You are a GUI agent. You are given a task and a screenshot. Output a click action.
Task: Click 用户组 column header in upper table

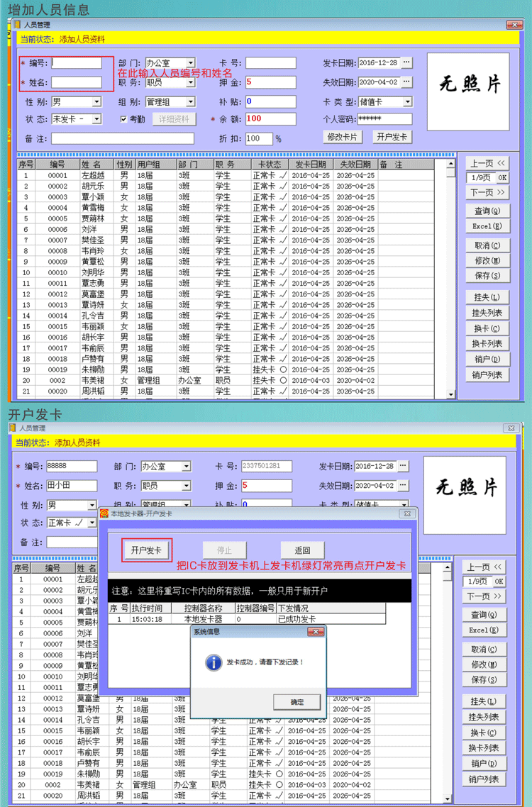pyautogui.click(x=156, y=165)
